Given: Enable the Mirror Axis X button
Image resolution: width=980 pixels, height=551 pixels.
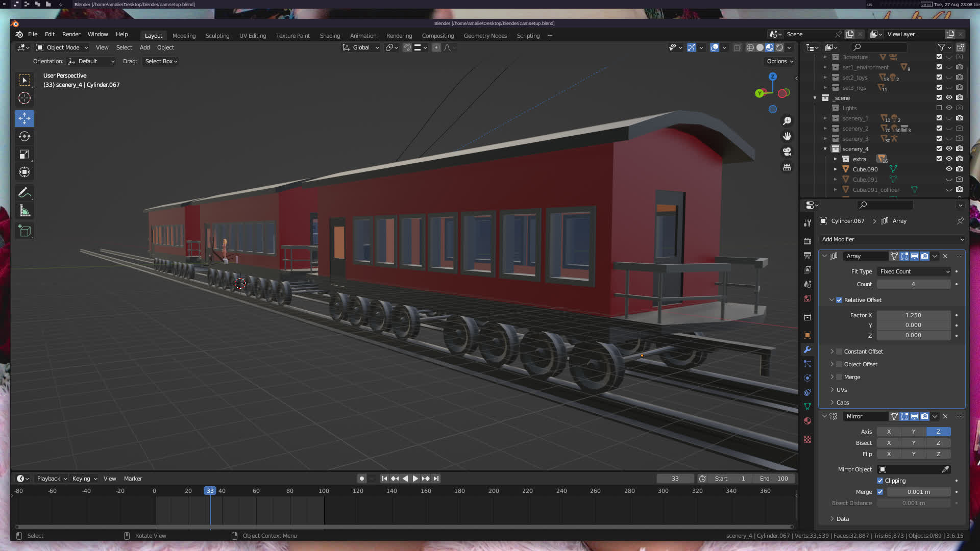Looking at the screenshot, I should [889, 432].
